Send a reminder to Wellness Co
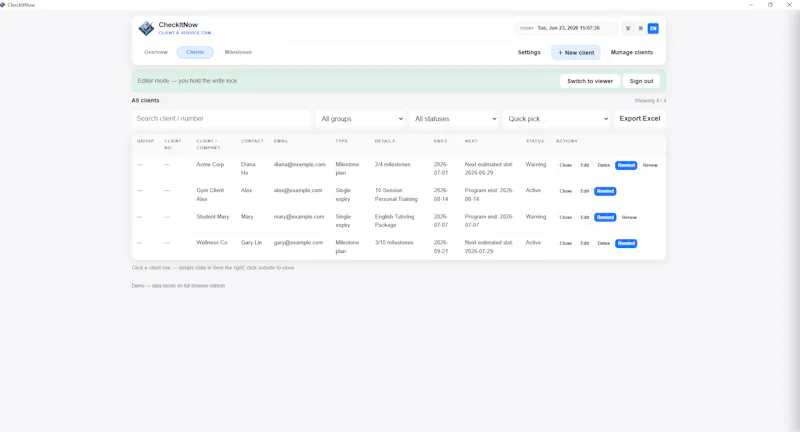This screenshot has height=432, width=800. coord(626,243)
